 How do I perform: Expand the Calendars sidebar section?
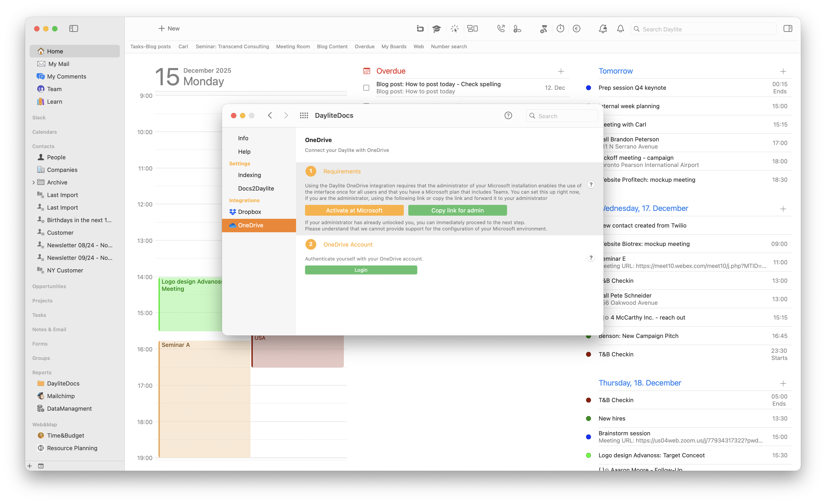45,132
